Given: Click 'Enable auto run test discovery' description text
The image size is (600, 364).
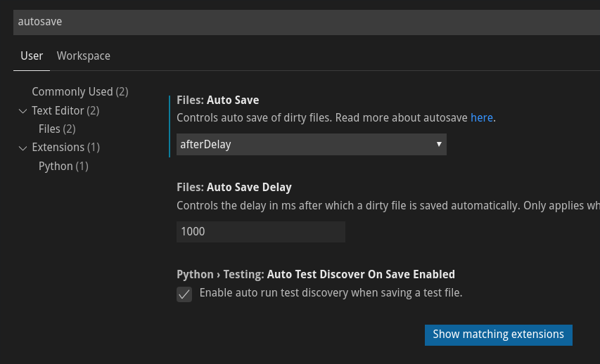Looking at the screenshot, I should [331, 293].
